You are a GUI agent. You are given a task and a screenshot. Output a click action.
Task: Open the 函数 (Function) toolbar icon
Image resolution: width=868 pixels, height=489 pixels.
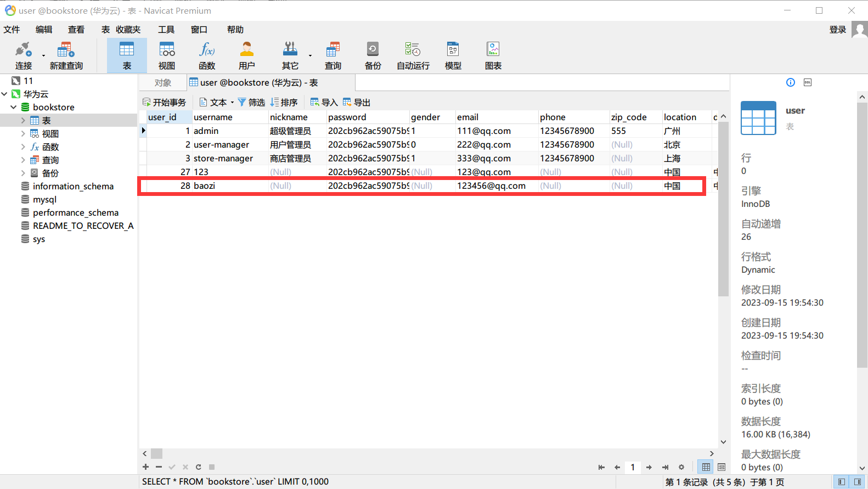pyautogui.click(x=207, y=55)
